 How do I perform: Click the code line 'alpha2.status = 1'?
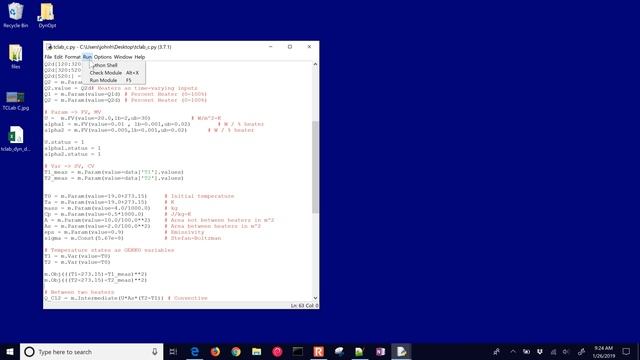72,154
